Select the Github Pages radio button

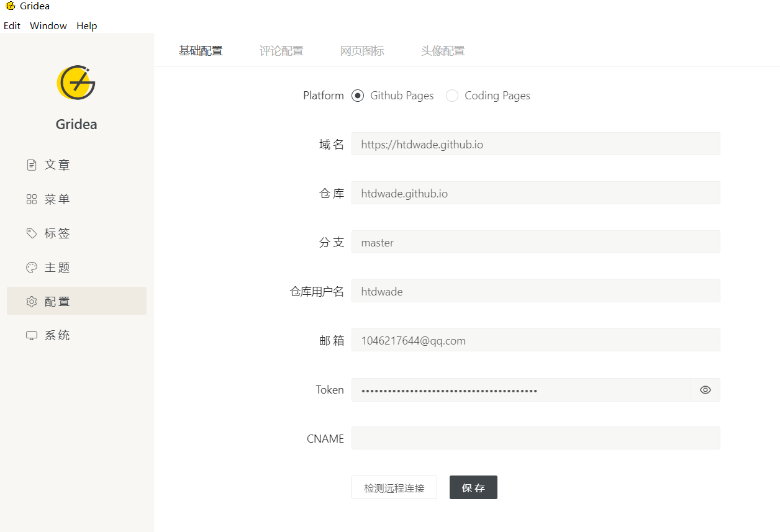click(x=358, y=96)
